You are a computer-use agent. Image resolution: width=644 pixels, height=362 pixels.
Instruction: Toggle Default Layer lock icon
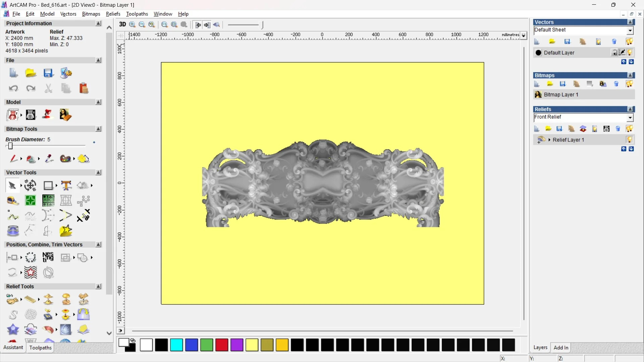pyautogui.click(x=614, y=53)
